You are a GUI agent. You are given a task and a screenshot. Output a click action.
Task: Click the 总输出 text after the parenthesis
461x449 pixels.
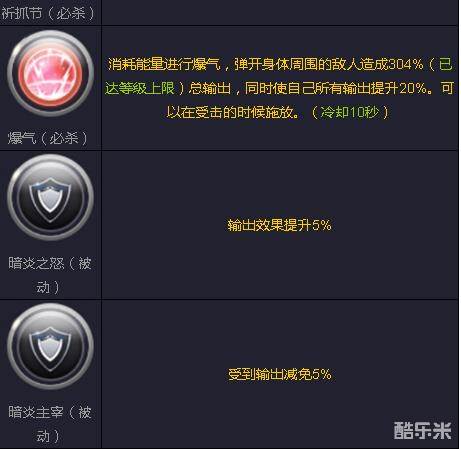click(x=209, y=88)
